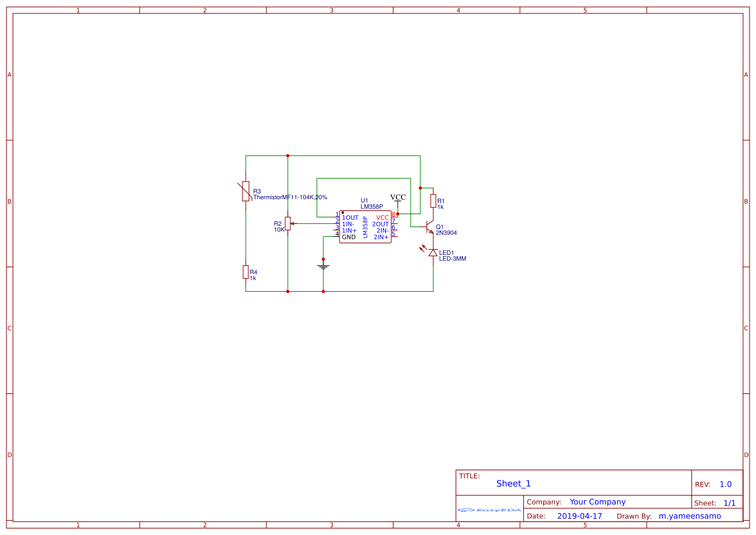This screenshot has width=756, height=535.
Task: Click resistor R1 1k symbol
Action: 432,201
